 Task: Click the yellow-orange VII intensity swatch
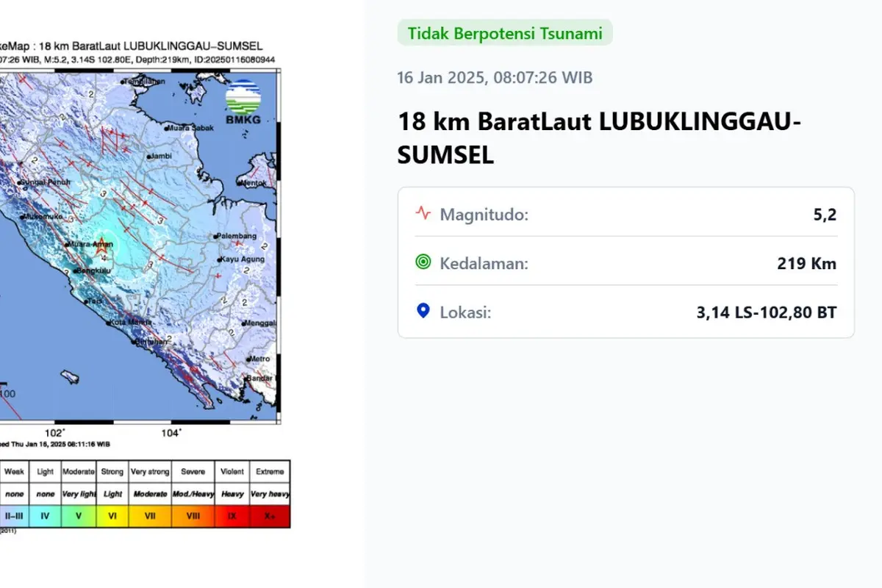tap(151, 517)
